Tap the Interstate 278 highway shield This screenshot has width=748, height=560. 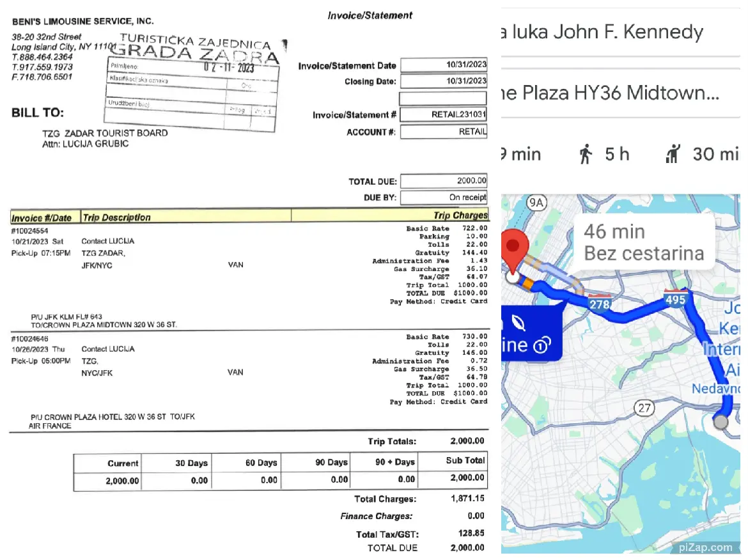599,304
